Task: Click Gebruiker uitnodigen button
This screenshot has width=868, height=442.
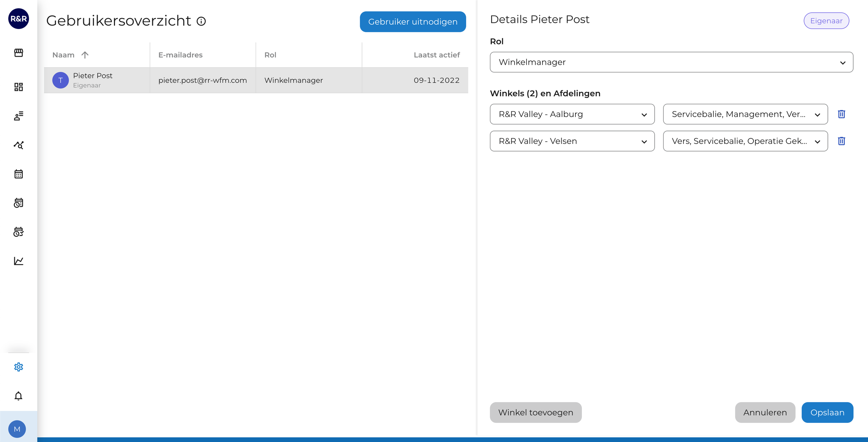Action: click(x=412, y=22)
